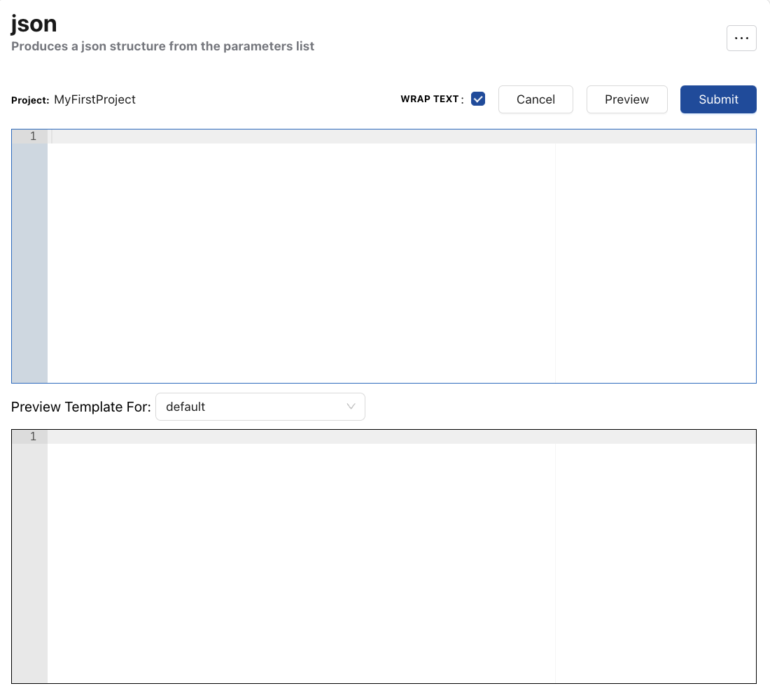Submit the json template
The width and height of the screenshot is (770, 700).
(x=718, y=99)
